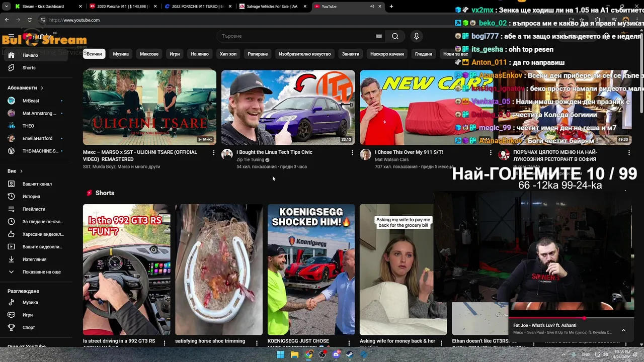Screen dimensions: 644x362
Task: Play ULICHNI TSARE mix thumbnail
Action: click(x=149, y=107)
